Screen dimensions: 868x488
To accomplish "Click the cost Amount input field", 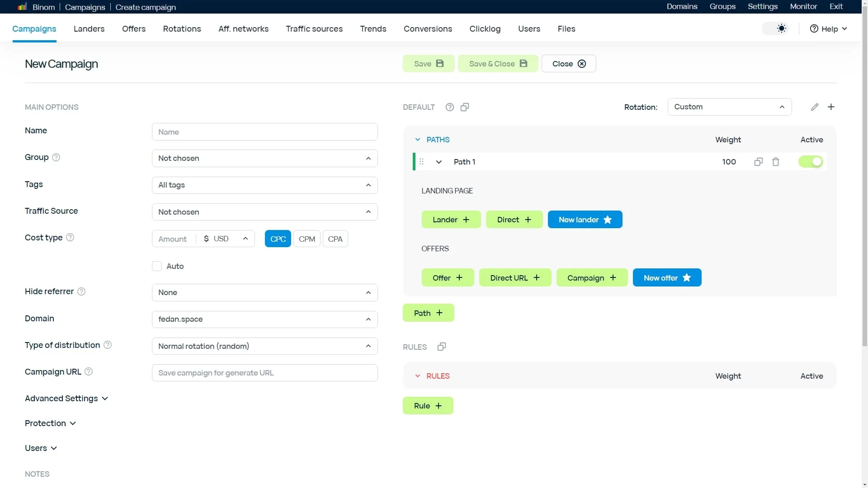I will 174,239.
